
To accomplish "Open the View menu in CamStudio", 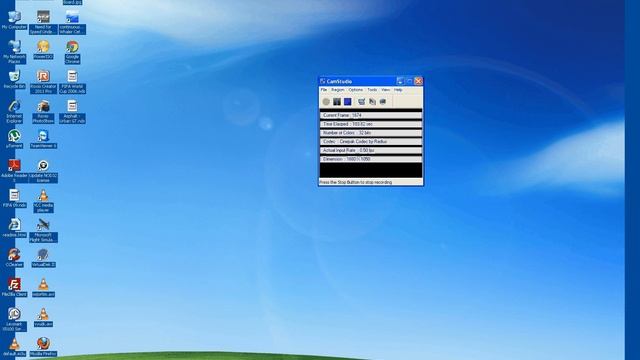I will point(385,90).
